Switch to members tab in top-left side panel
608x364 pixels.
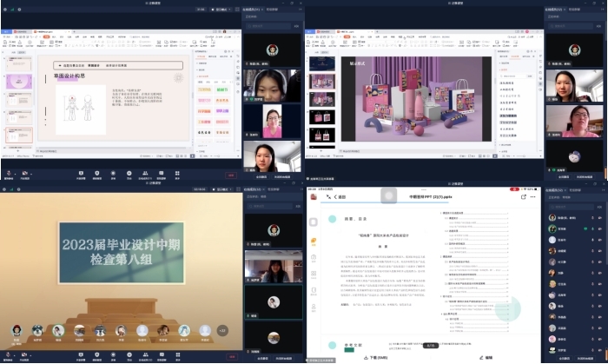point(253,10)
